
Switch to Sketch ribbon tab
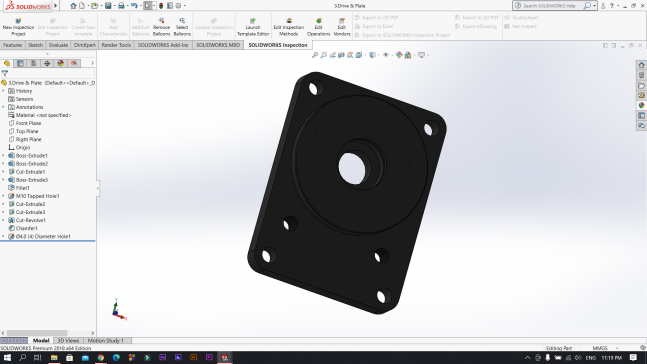pyautogui.click(x=35, y=45)
